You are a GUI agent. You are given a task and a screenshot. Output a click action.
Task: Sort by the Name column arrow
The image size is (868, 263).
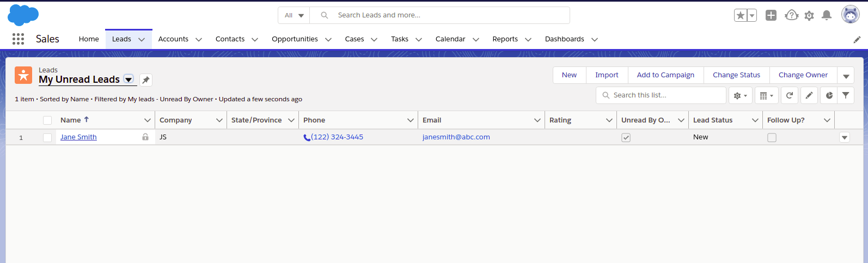click(x=87, y=120)
